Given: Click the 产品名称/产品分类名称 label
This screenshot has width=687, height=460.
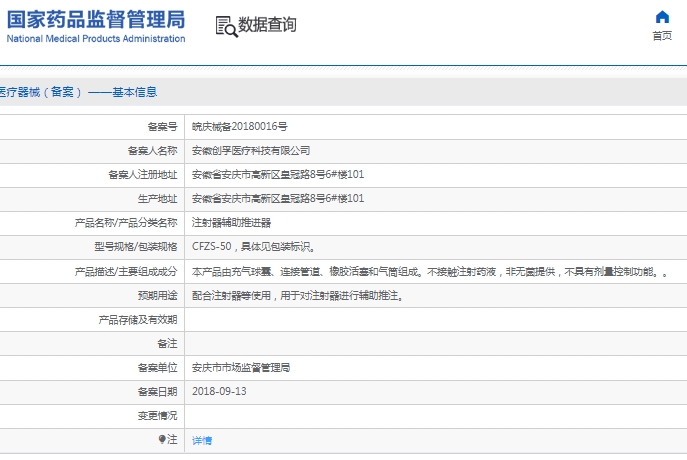Looking at the screenshot, I should tap(126, 223).
